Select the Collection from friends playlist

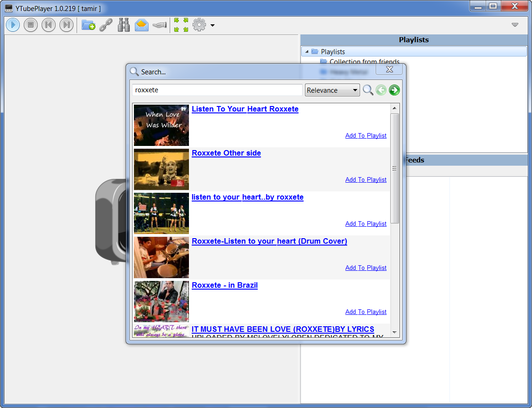[365, 61]
